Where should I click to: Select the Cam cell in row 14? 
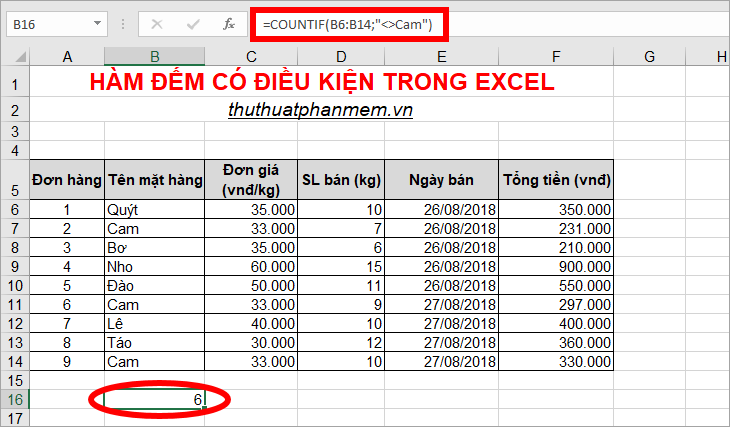click(x=155, y=361)
